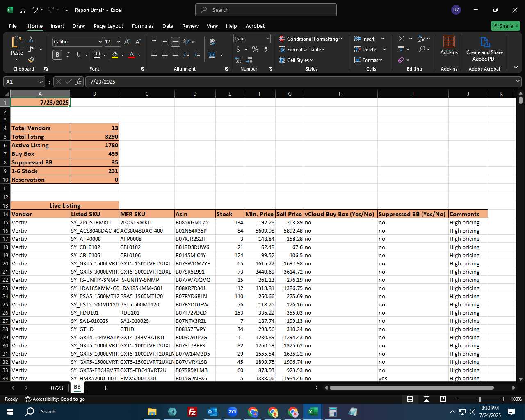
Task: Open the Date number format dropdown
Action: (268, 39)
